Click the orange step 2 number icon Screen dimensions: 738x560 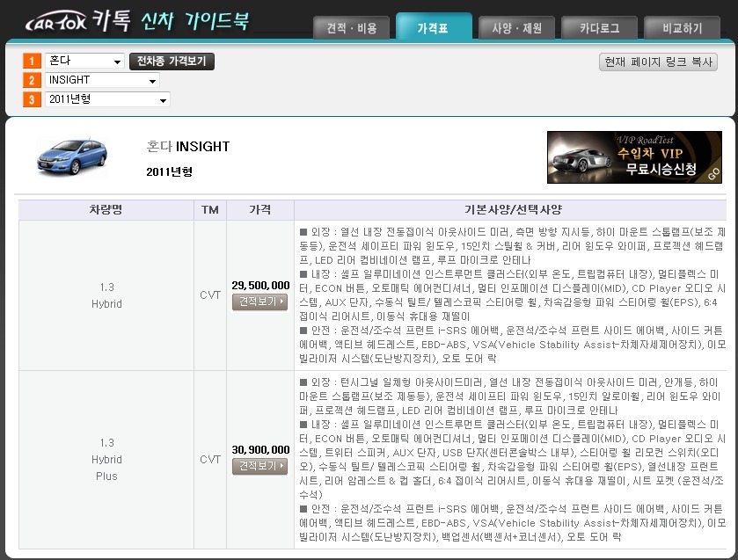(32, 81)
